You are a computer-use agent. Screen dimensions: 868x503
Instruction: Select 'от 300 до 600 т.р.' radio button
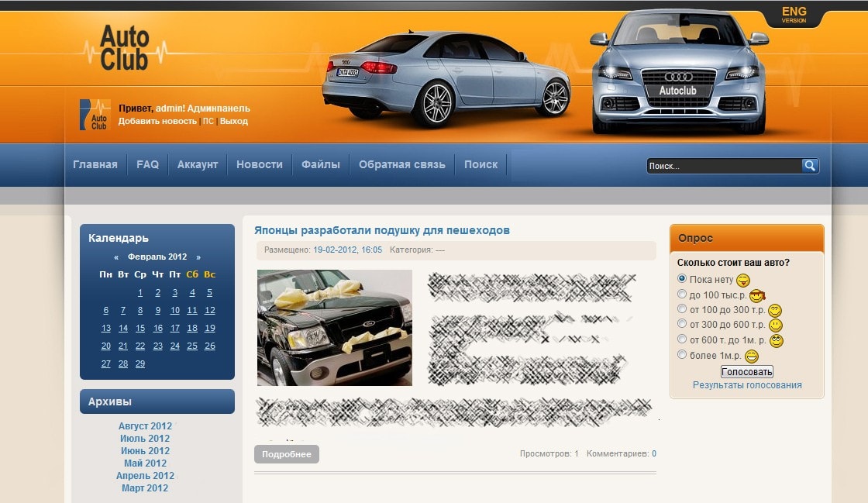682,324
